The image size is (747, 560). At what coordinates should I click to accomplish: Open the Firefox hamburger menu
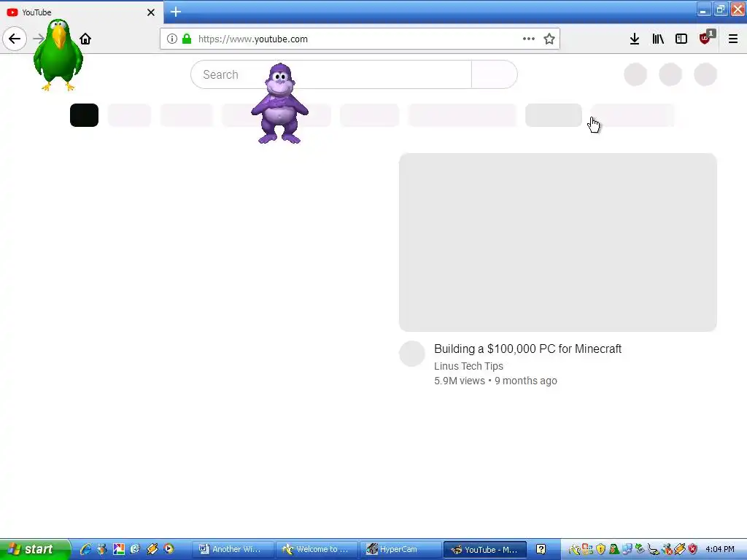coord(732,39)
